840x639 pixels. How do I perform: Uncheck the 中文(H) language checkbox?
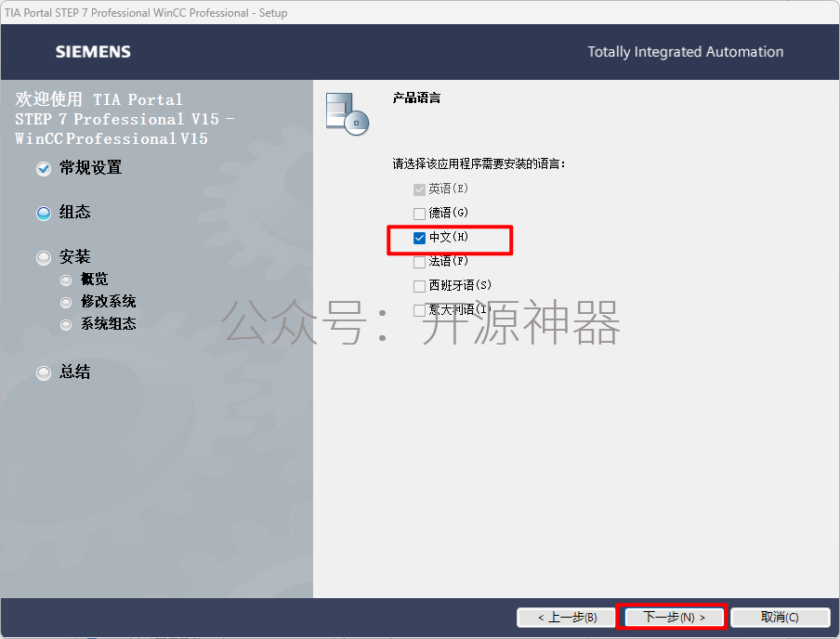(x=419, y=238)
